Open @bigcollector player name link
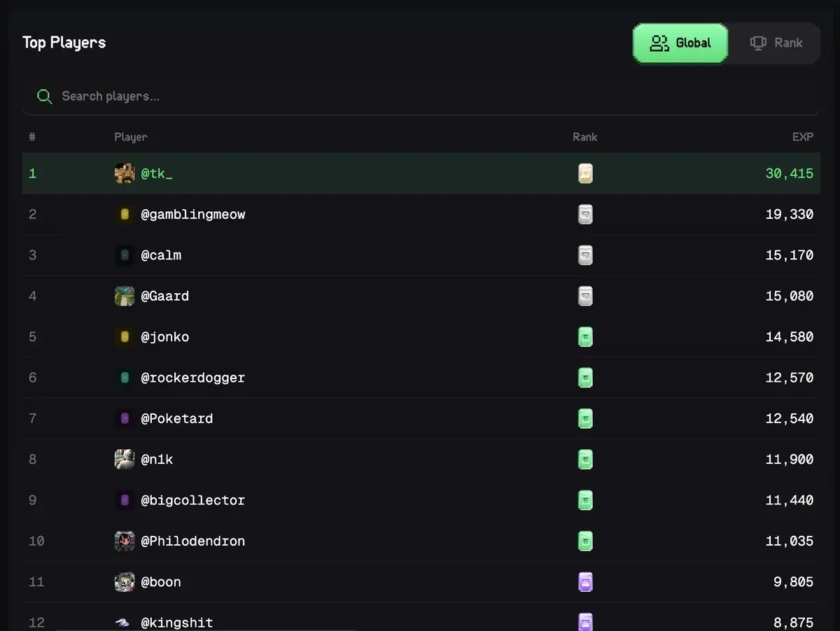The height and width of the screenshot is (631, 840). coord(192,500)
